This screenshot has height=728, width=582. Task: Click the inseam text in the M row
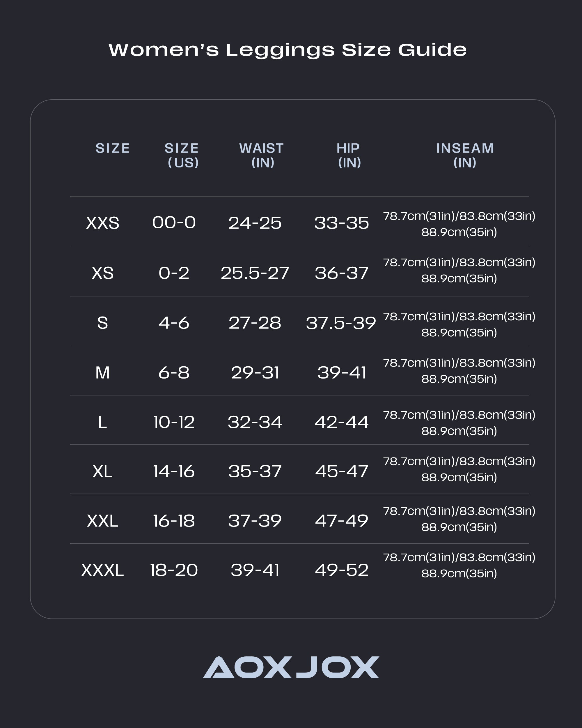coord(459,371)
